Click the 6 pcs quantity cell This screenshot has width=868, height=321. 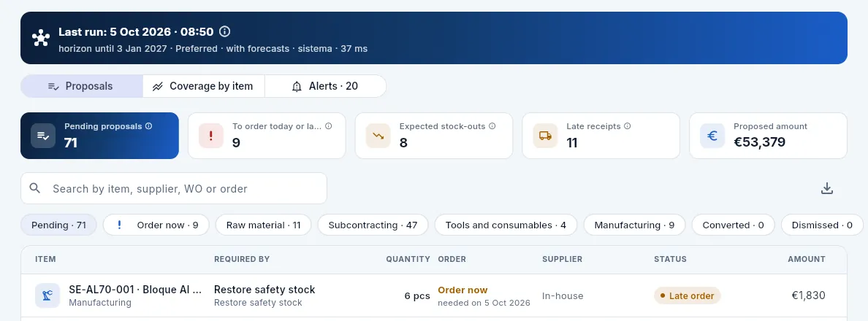417,295
